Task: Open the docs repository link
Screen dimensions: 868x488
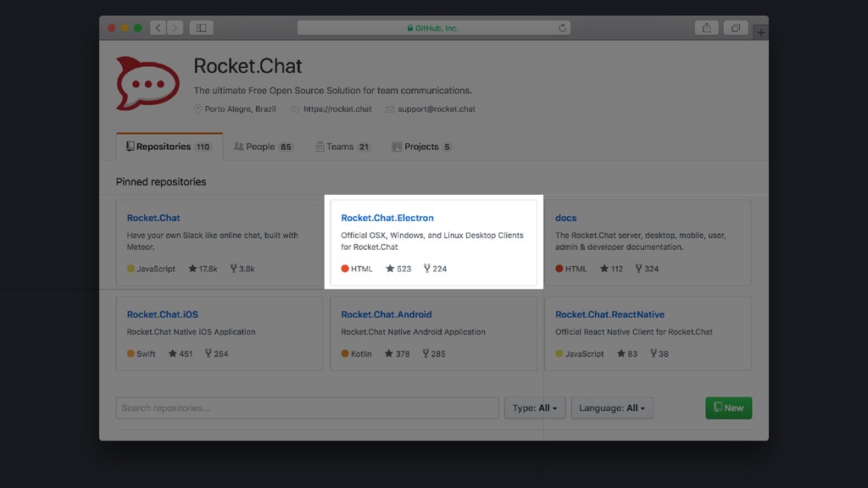Action: [x=565, y=218]
